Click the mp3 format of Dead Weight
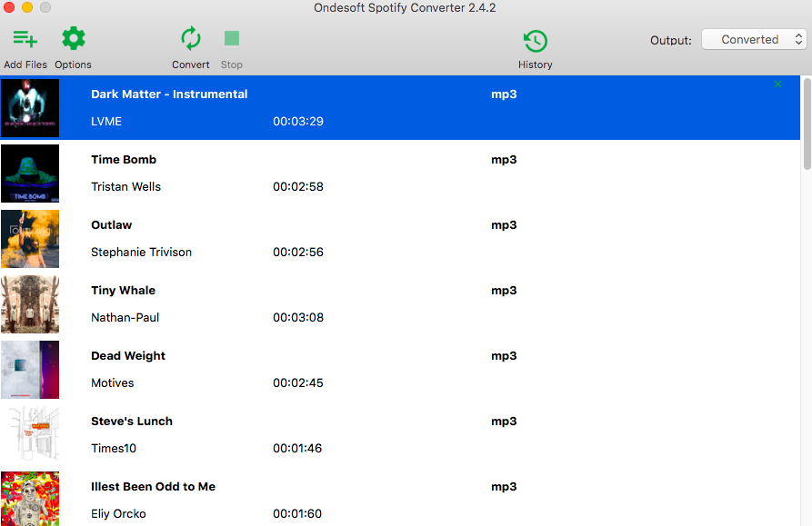Viewport: 812px width, 526px height. click(x=504, y=356)
